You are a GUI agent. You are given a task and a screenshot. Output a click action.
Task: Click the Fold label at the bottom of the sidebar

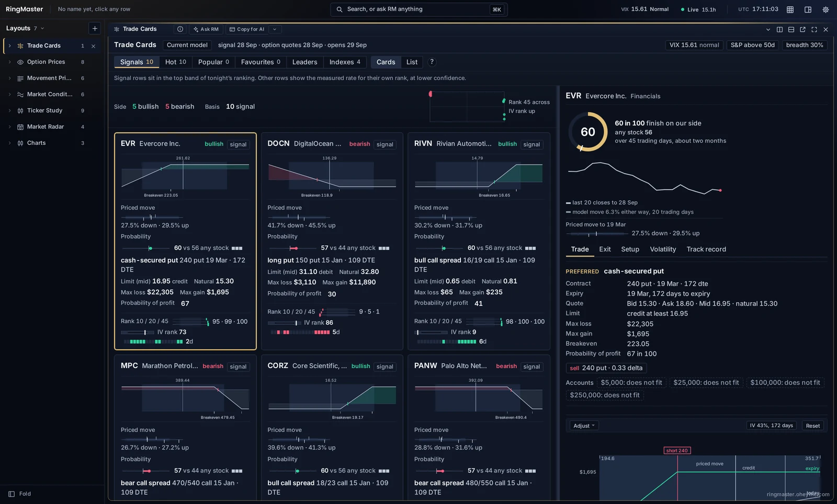click(x=25, y=494)
